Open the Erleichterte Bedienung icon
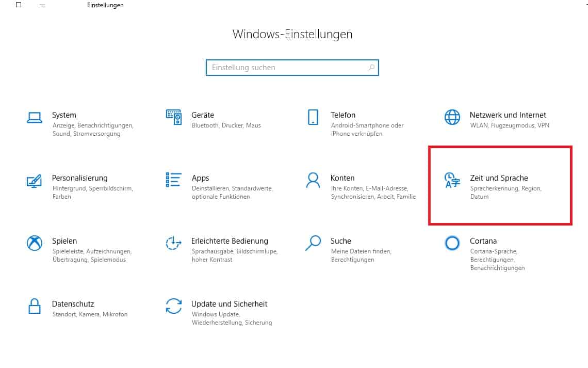Viewport: 588px width, 368px height. point(174,243)
